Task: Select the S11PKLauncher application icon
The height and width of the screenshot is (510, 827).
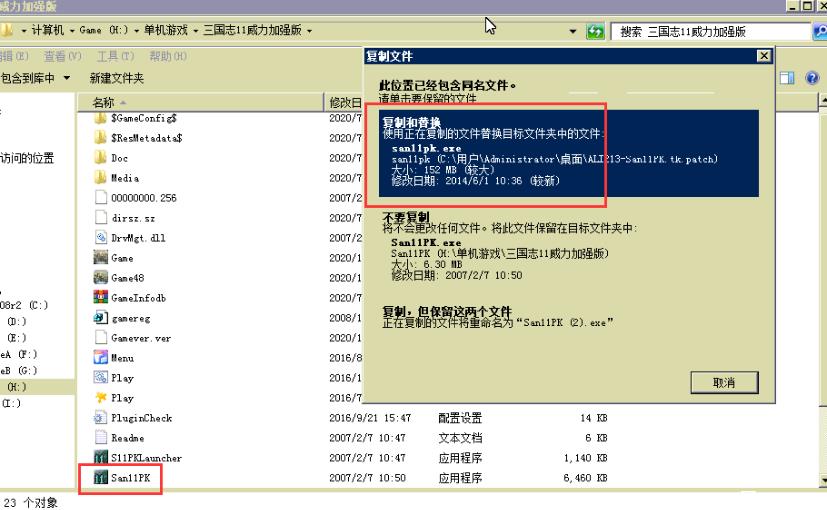Action: [x=100, y=457]
